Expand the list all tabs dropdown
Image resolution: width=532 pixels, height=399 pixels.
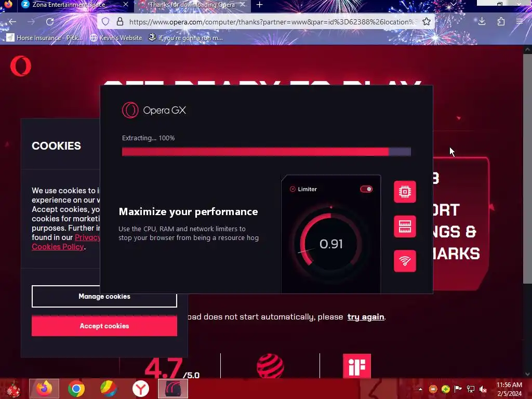[x=453, y=4]
